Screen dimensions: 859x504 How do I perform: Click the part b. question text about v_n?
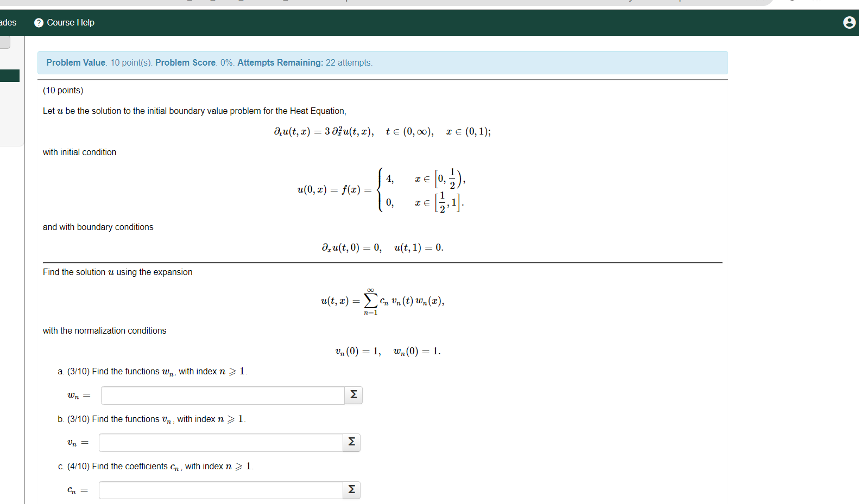coord(151,419)
